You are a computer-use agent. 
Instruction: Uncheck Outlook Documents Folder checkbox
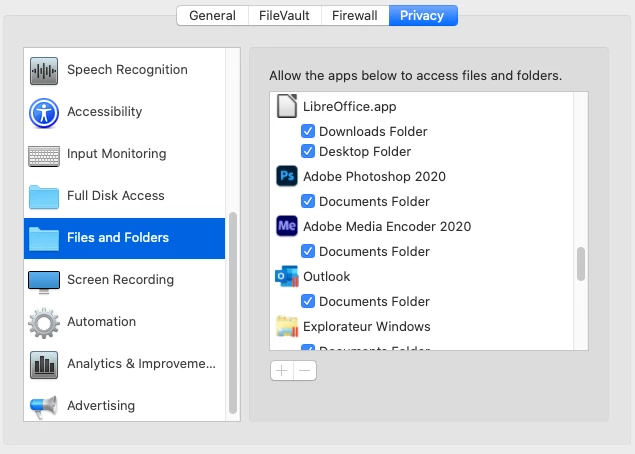(x=308, y=301)
